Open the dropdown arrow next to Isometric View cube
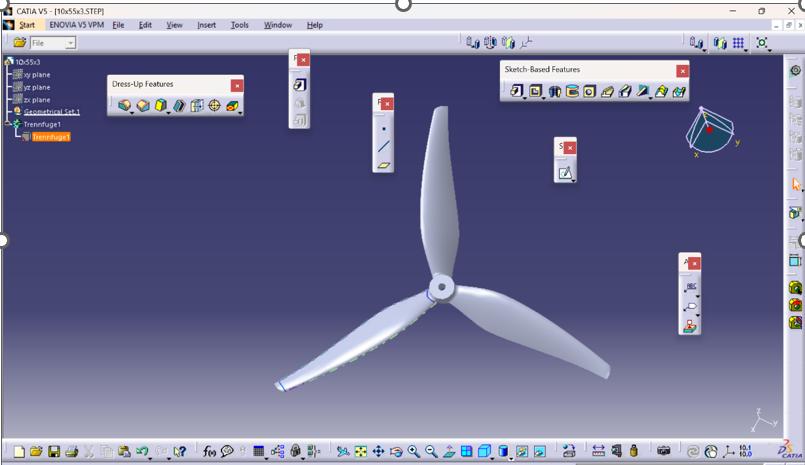Viewport: 805px width, 465px height. click(493, 457)
